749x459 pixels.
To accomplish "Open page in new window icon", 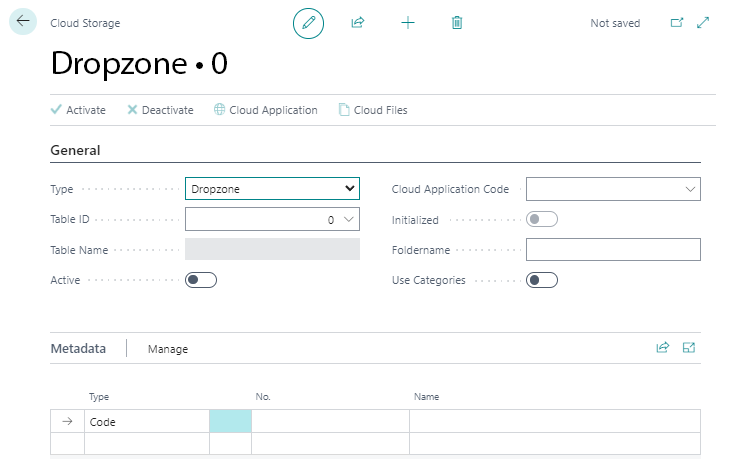I will click(677, 22).
